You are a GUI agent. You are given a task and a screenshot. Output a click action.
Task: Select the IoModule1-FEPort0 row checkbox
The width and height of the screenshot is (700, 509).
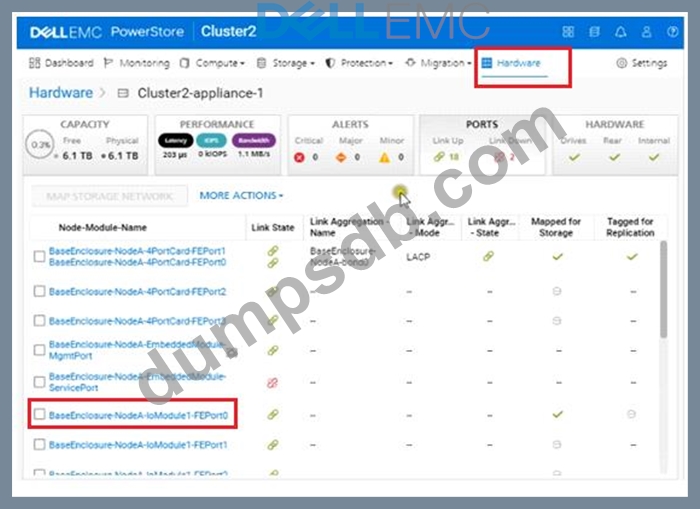39,414
